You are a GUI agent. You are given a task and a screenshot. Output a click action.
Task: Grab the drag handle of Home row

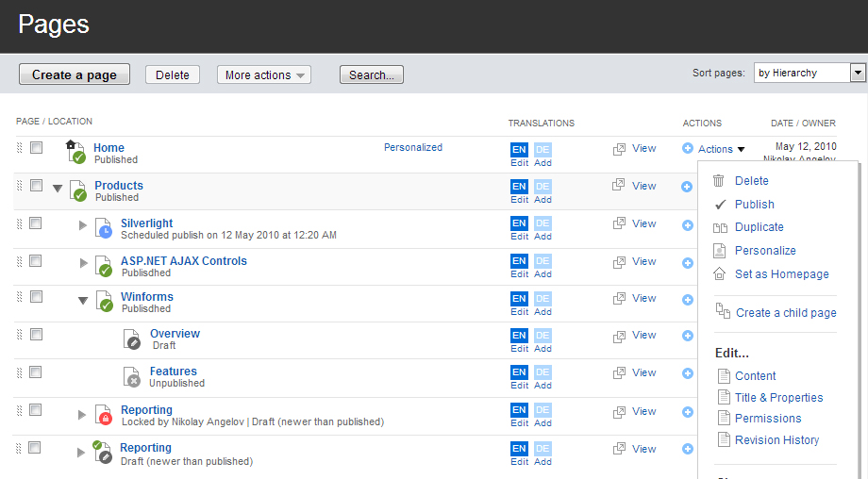tap(19, 148)
